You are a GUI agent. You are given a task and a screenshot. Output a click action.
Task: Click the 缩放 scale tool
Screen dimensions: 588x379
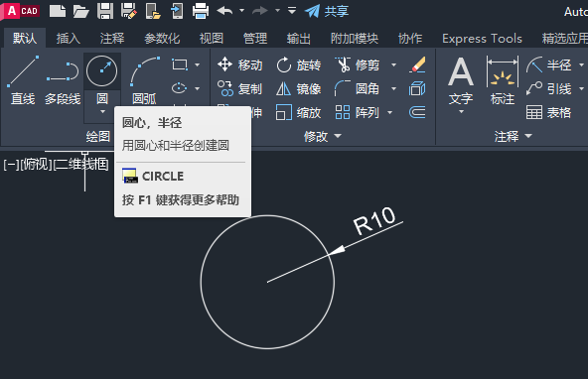pos(299,112)
